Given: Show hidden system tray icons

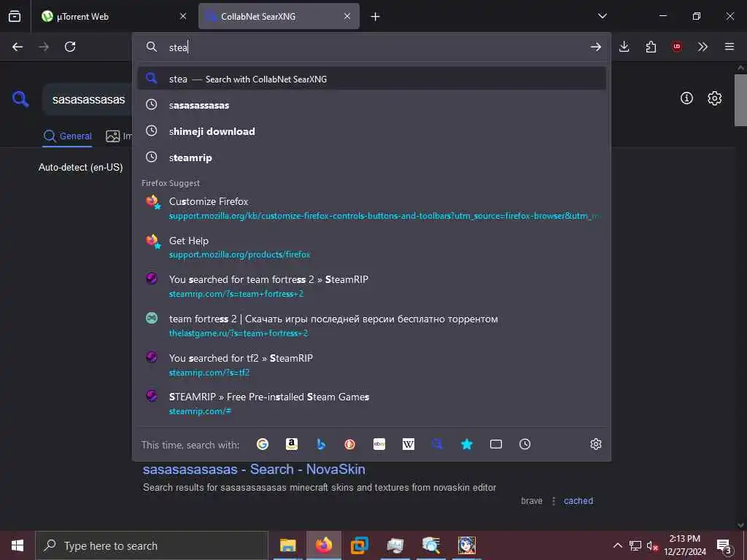Looking at the screenshot, I should [x=617, y=545].
